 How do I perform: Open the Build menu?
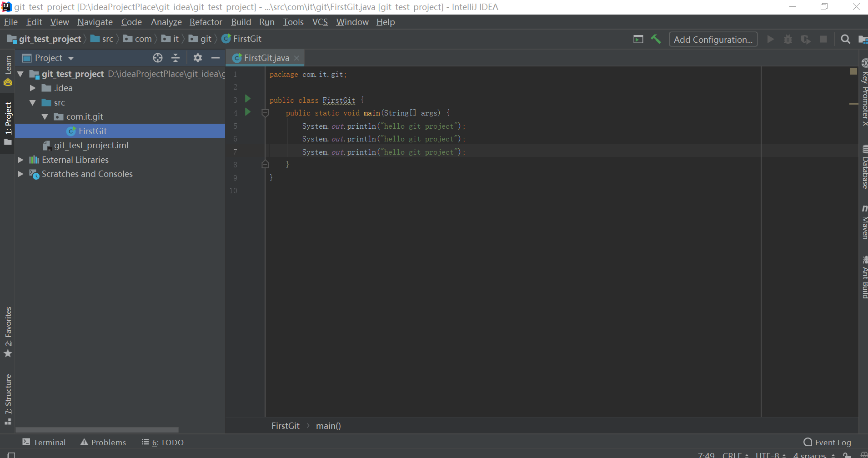pyautogui.click(x=241, y=22)
